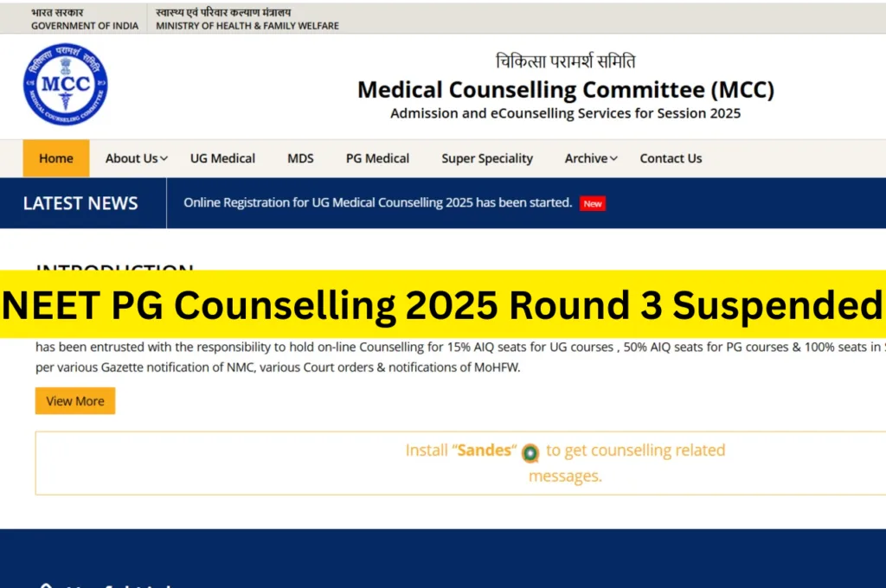
Task: Click the Government of India header link
Action: pyautogui.click(x=84, y=19)
